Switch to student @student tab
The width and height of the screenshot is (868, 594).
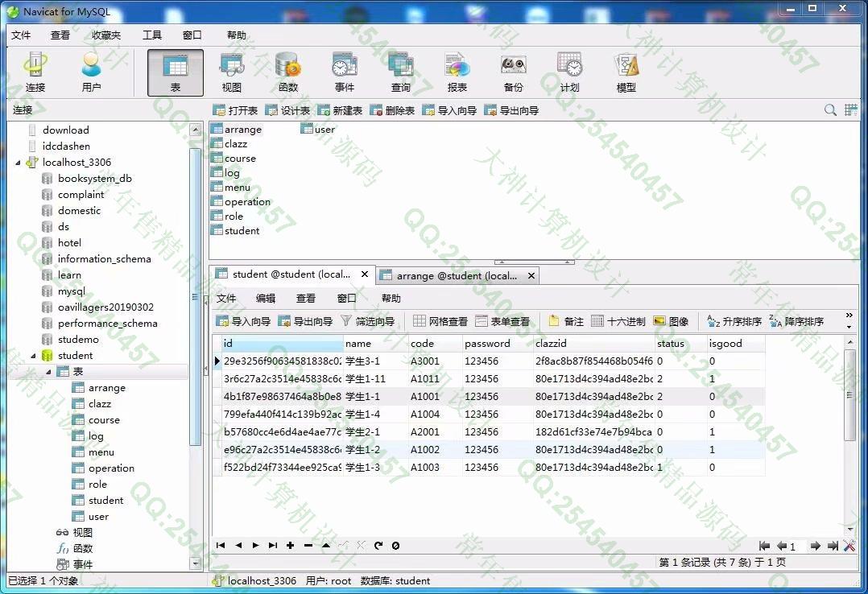(x=291, y=274)
